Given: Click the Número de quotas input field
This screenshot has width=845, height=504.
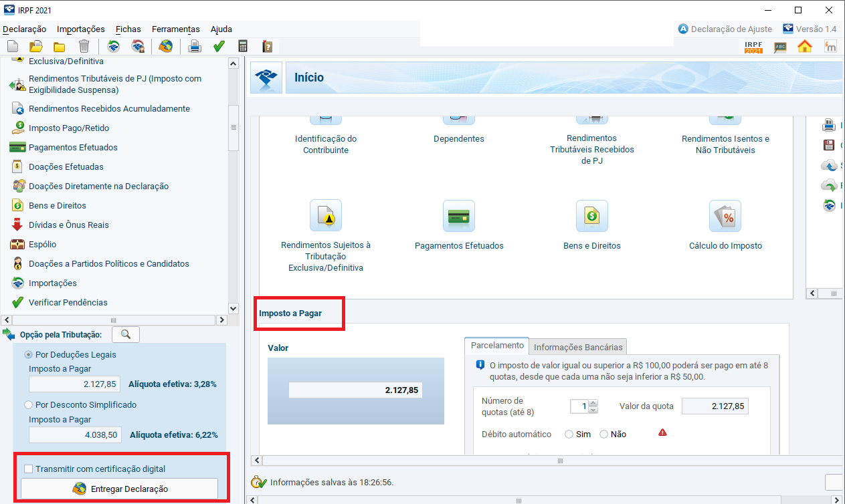Looking at the screenshot, I should click(x=579, y=406).
